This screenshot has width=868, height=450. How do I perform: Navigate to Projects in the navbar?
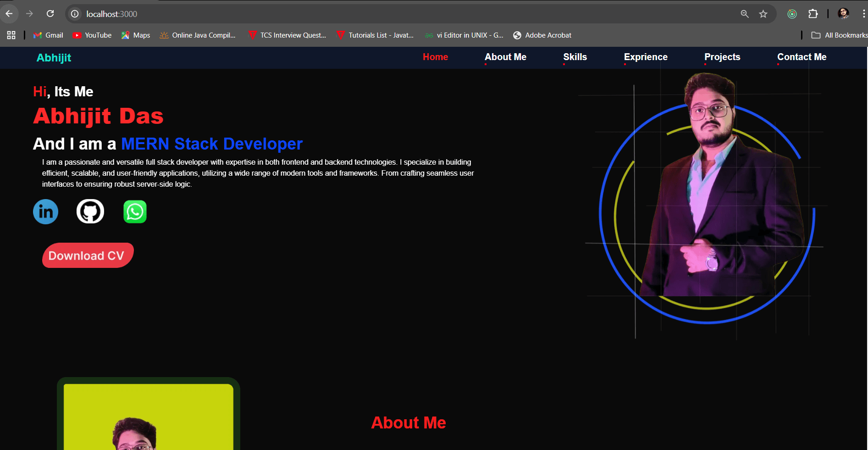coord(722,57)
